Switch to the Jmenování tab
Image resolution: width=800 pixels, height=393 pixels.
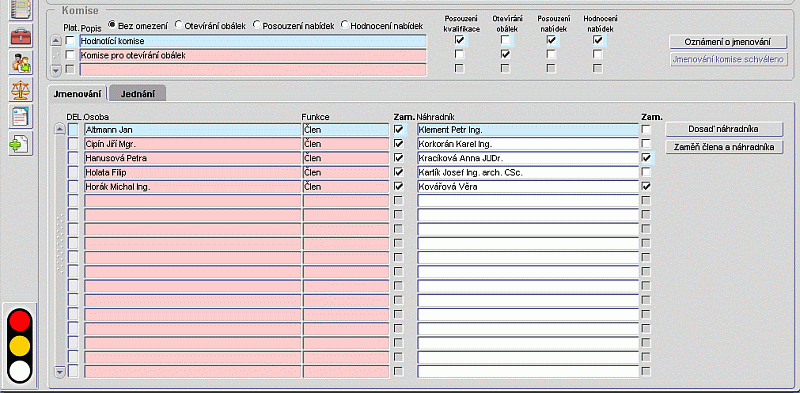coord(77,94)
